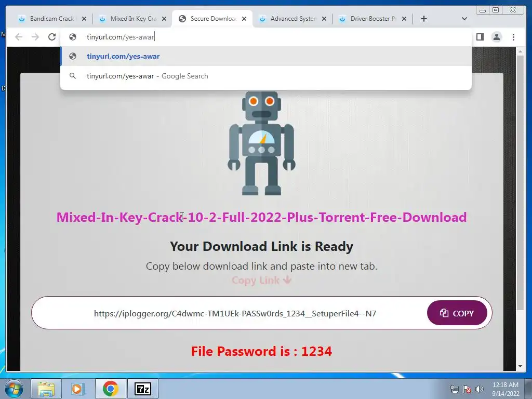The width and height of the screenshot is (532, 399).
Task: Click the taskbar clock showing 12:18 AM
Action: 506,389
